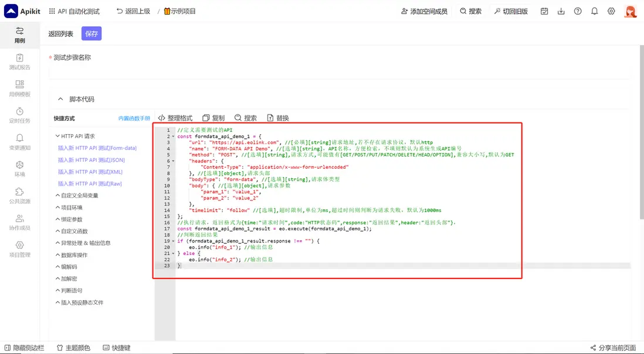Open 公共资源 in the sidebar
Viewport: 644px width, 354px height.
click(x=20, y=196)
